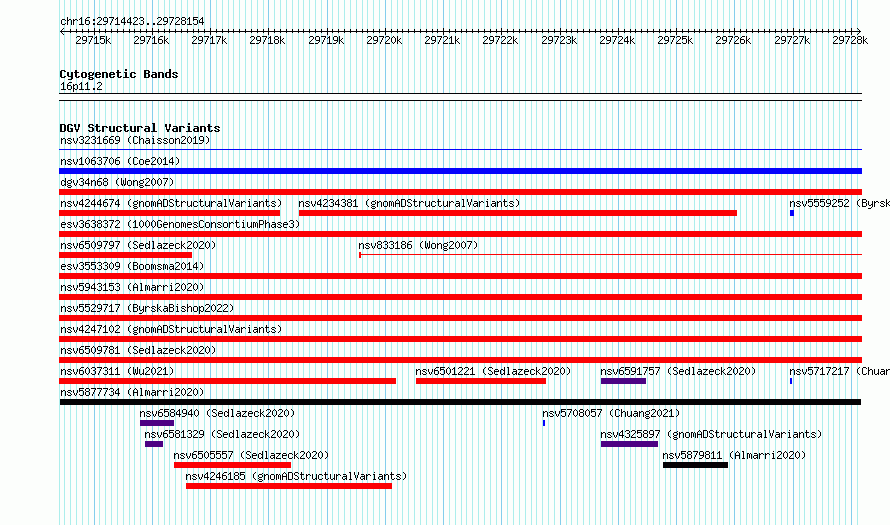Image resolution: width=890 pixels, height=525 pixels.
Task: Select the red bar under nsv6509797
Action: tap(125, 255)
